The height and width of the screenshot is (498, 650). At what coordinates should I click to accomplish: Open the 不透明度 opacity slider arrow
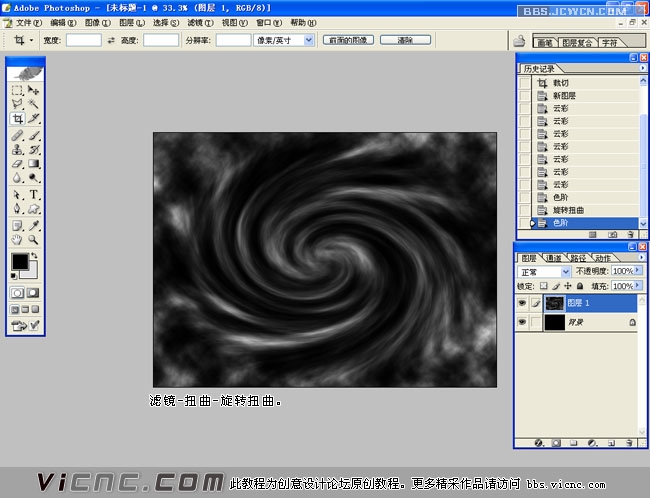pyautogui.click(x=638, y=270)
